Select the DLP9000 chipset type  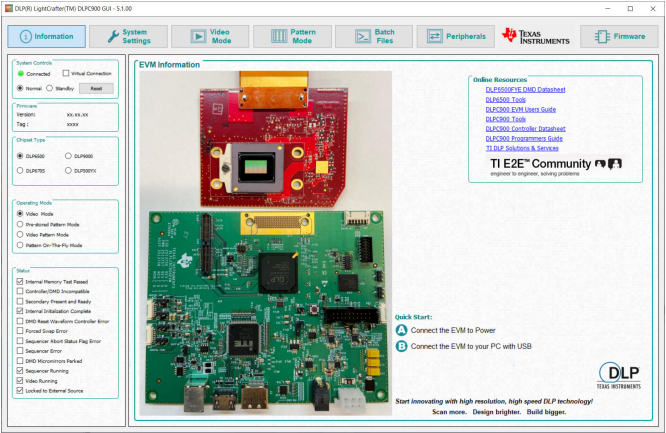tap(68, 156)
